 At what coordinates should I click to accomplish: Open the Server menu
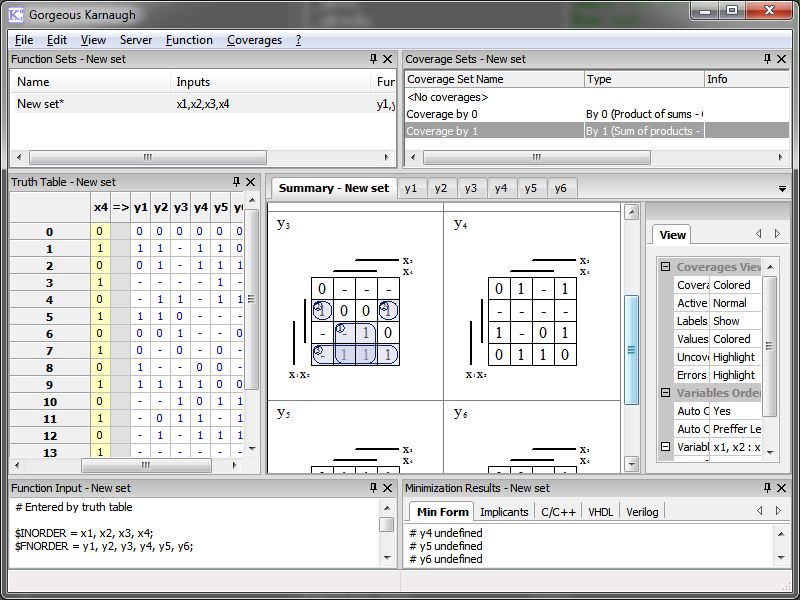tap(136, 40)
